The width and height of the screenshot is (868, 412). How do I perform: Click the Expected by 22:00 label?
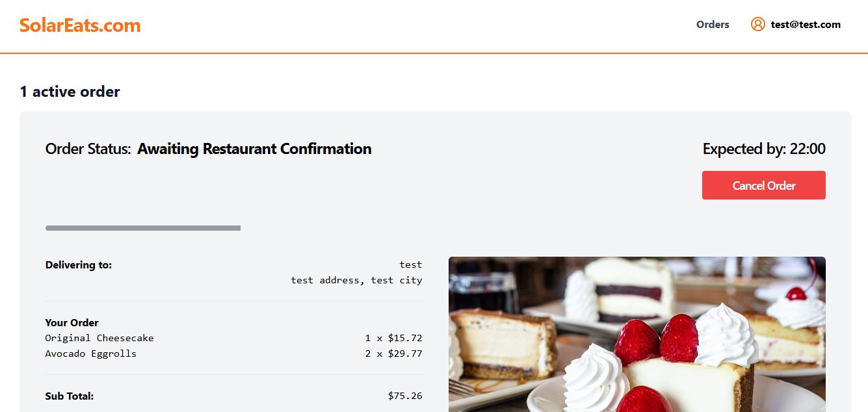(764, 149)
